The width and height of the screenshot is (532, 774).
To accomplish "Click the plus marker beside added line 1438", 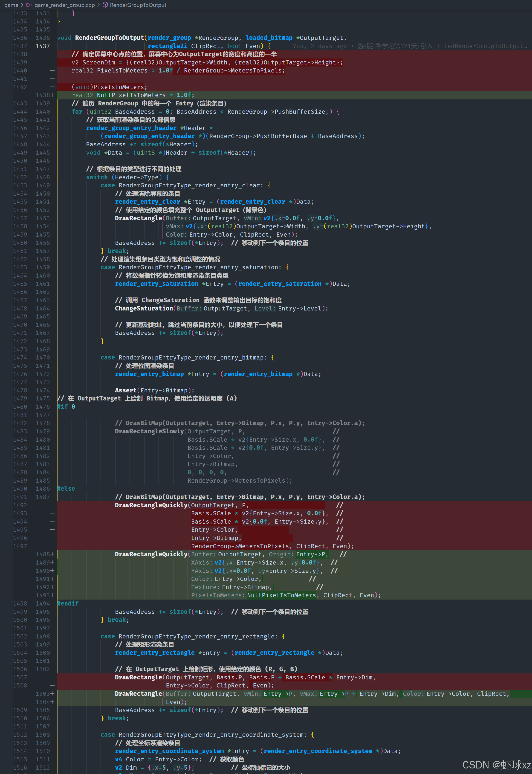I will tap(52, 95).
